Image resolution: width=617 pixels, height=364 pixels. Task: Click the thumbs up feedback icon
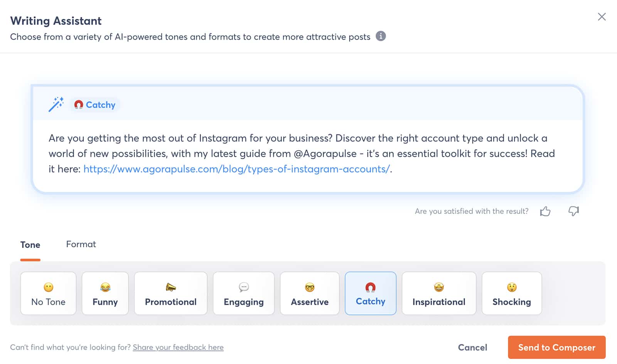pos(545,211)
